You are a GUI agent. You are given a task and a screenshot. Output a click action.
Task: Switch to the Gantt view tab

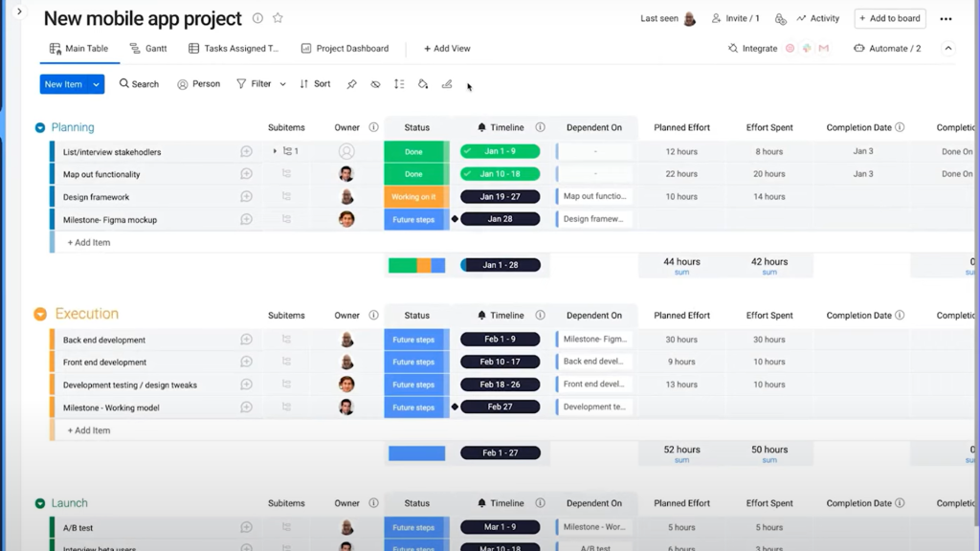pyautogui.click(x=148, y=48)
